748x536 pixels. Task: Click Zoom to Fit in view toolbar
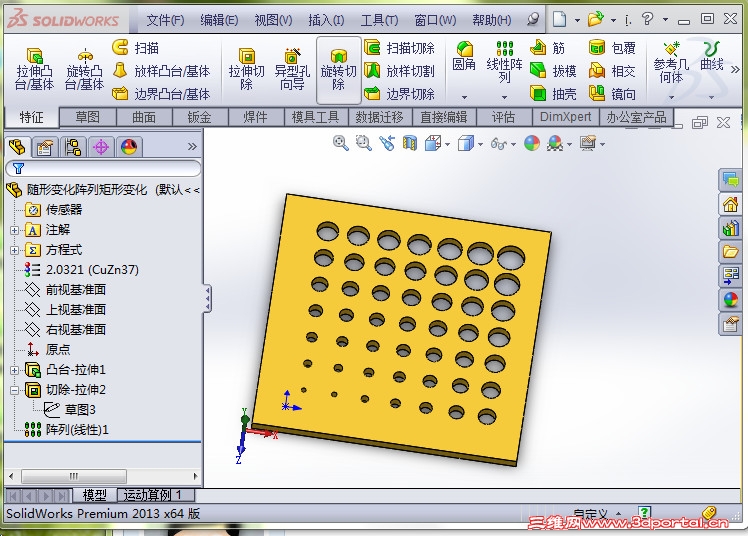click(341, 143)
